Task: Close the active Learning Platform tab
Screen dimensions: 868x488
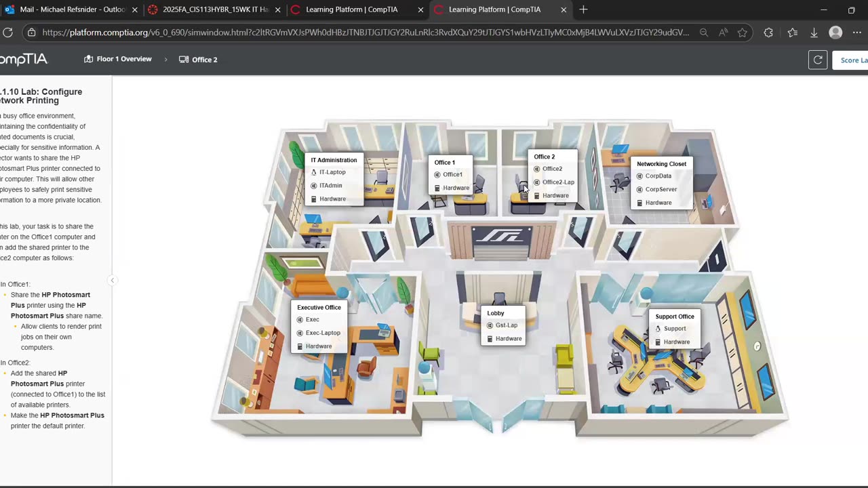Action: [x=564, y=9]
